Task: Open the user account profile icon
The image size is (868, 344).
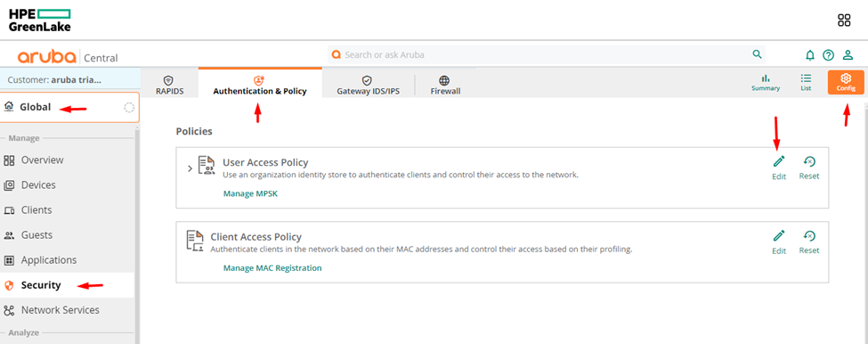Action: click(x=848, y=55)
